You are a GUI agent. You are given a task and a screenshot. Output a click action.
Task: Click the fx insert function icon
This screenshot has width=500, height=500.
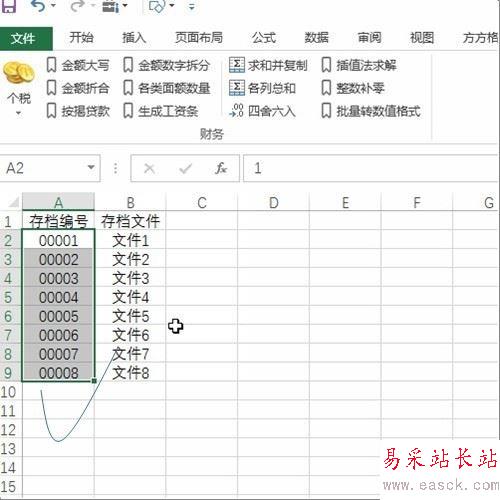click(x=221, y=168)
